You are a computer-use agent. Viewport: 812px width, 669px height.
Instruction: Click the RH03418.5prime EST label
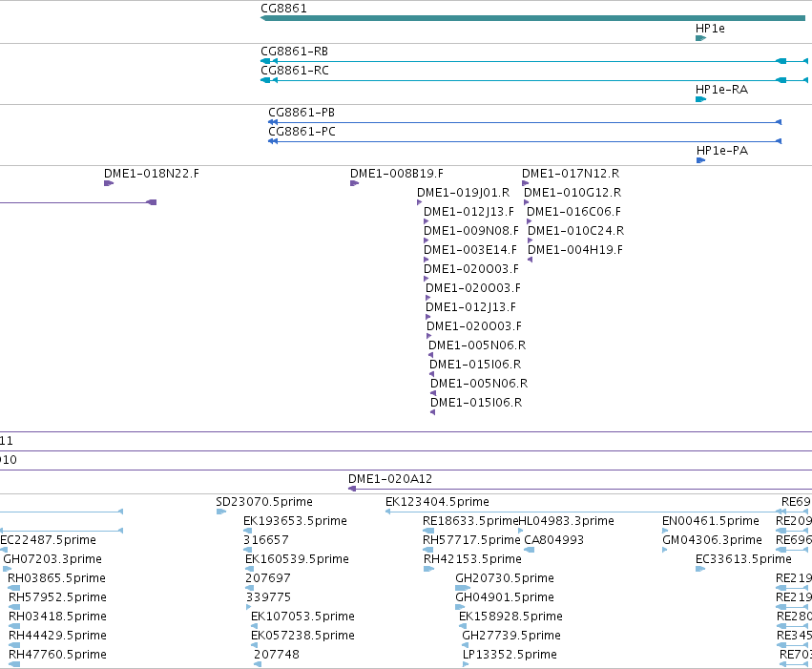[x=57, y=617]
